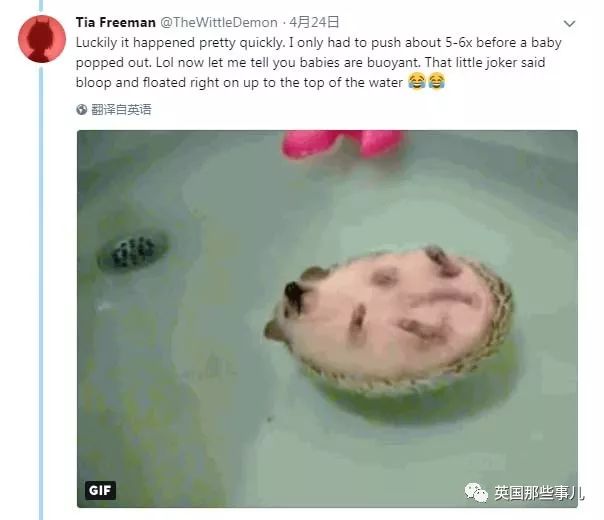Image resolution: width=604 pixels, height=520 pixels.
Task: Open Tia Freeman's red profile avatar
Action: [x=42, y=39]
